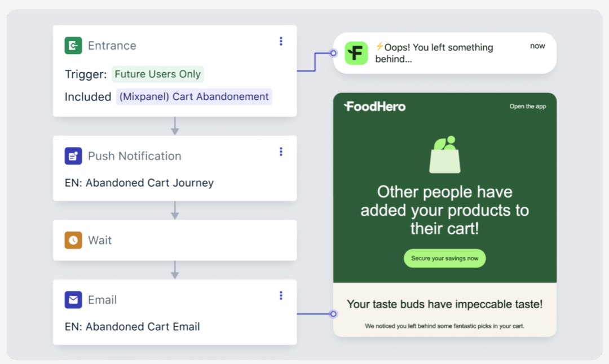Open the Email card three-dot menu
Image resolution: width=609 pixels, height=364 pixels.
click(x=281, y=296)
